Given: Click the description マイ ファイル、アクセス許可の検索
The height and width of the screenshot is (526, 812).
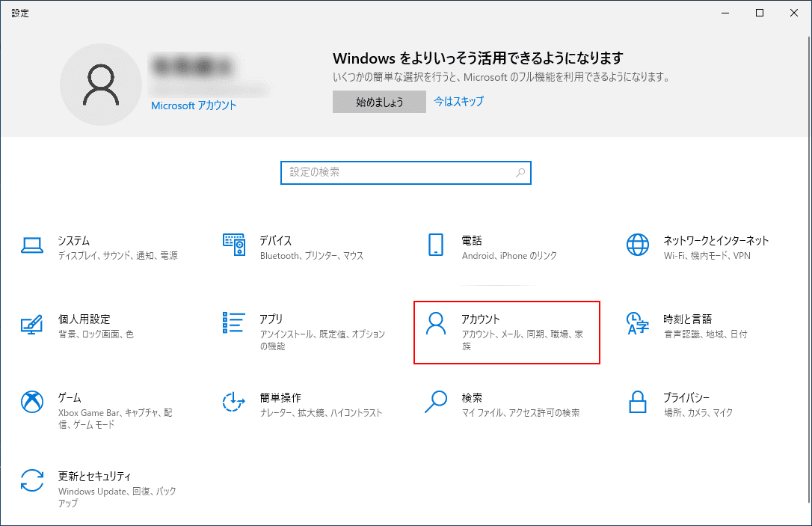Looking at the screenshot, I should click(x=521, y=412).
